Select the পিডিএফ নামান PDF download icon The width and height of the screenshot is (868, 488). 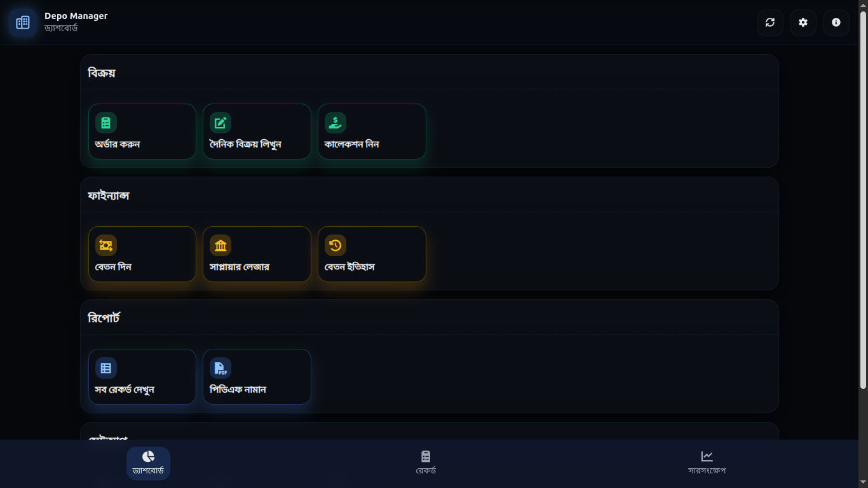(x=220, y=367)
